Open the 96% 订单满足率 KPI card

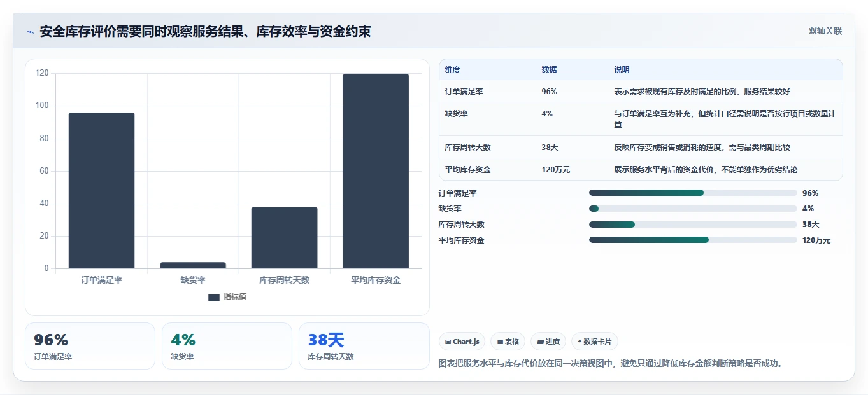pyautogui.click(x=90, y=346)
